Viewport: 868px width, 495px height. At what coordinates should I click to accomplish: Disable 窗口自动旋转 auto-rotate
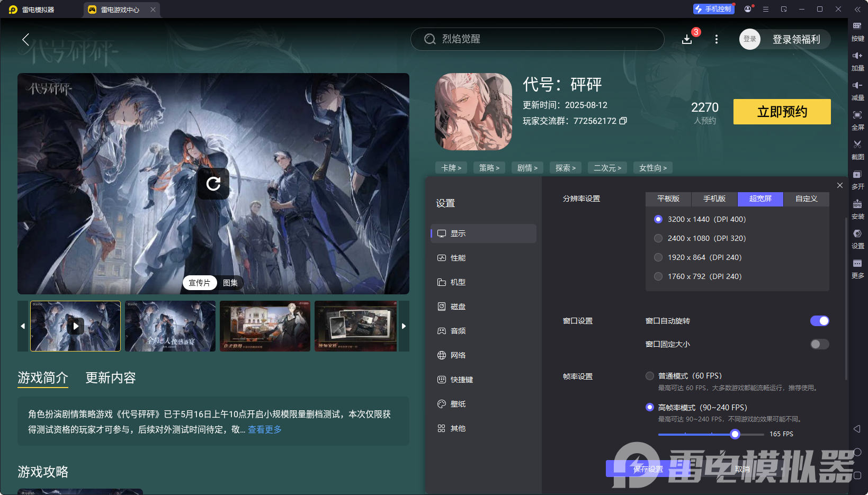point(820,321)
